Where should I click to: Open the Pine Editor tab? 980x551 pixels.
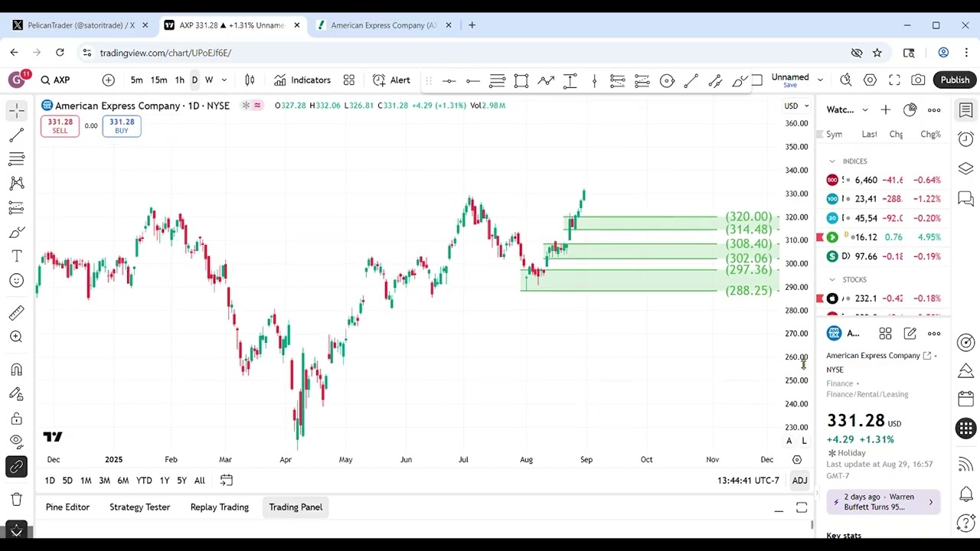click(67, 507)
